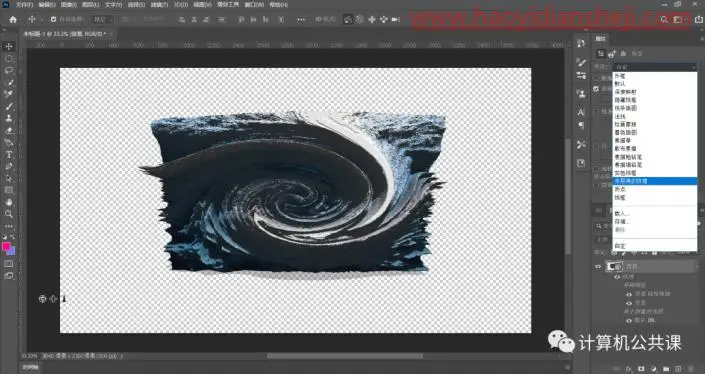The height and width of the screenshot is (374, 705).
Task: Click the Add layer mask icon
Action: [x=641, y=369]
